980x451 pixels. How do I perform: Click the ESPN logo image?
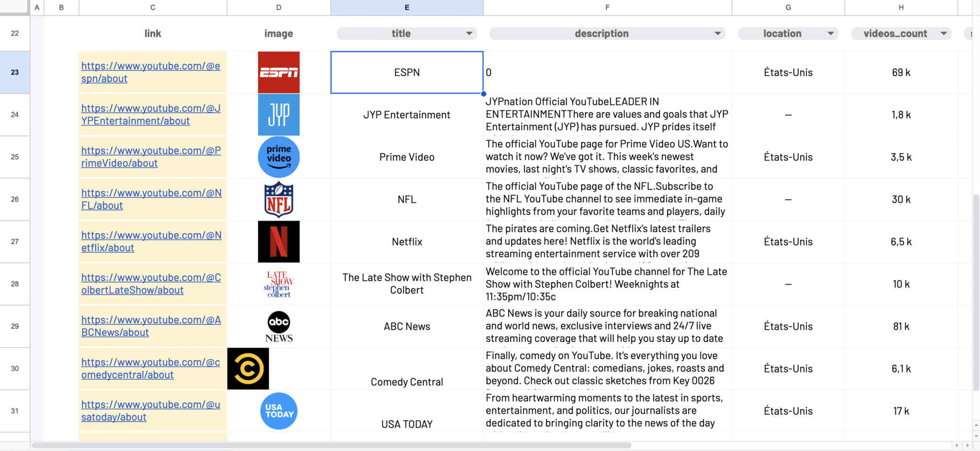[x=278, y=72]
